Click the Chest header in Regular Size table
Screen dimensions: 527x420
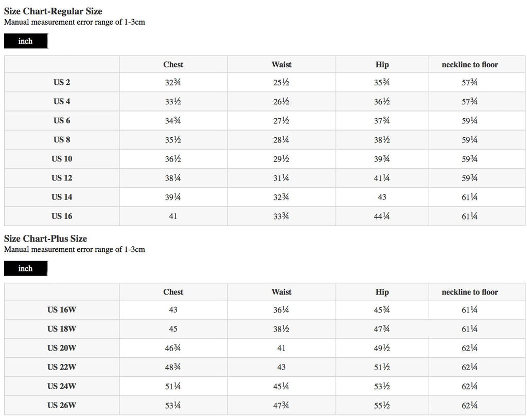pyautogui.click(x=173, y=64)
